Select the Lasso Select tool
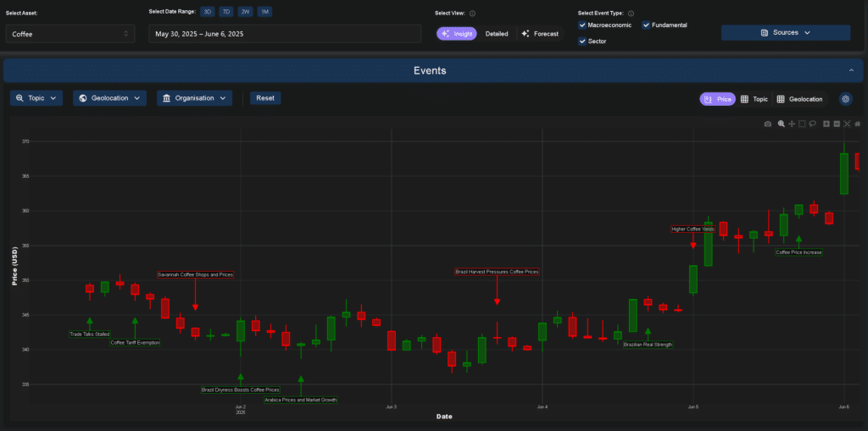Screen dimensions: 868x431 813,124
